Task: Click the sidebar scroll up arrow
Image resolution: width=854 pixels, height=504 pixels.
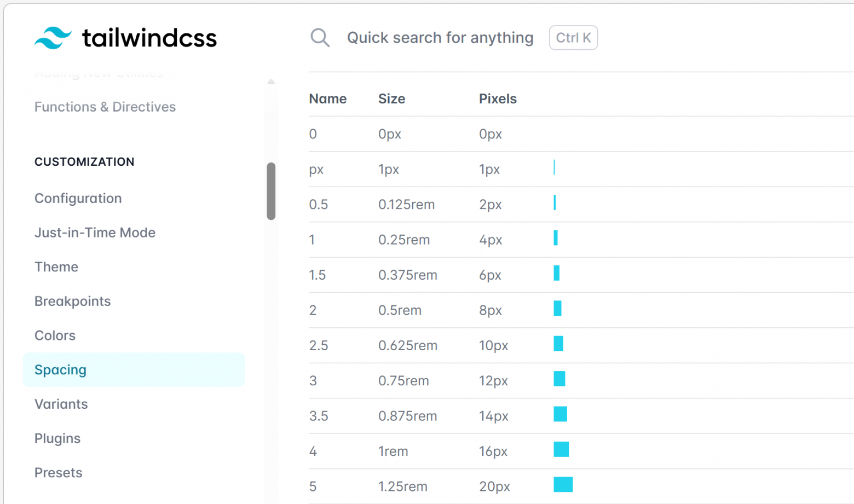Action: coord(271,82)
